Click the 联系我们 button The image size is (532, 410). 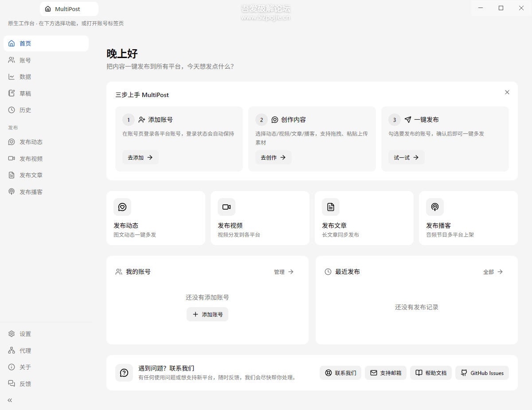(340, 373)
